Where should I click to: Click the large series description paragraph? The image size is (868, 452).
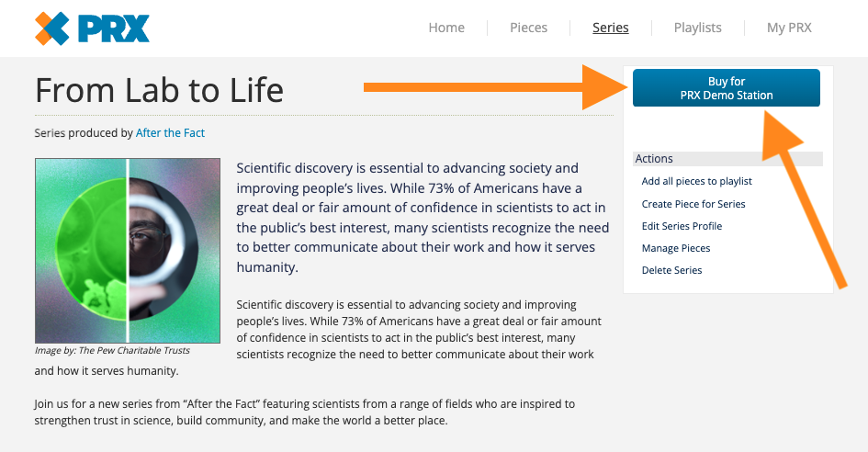pyautogui.click(x=423, y=218)
